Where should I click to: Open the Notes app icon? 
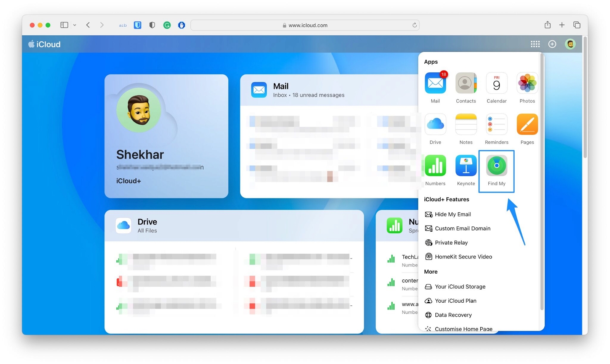point(466,124)
